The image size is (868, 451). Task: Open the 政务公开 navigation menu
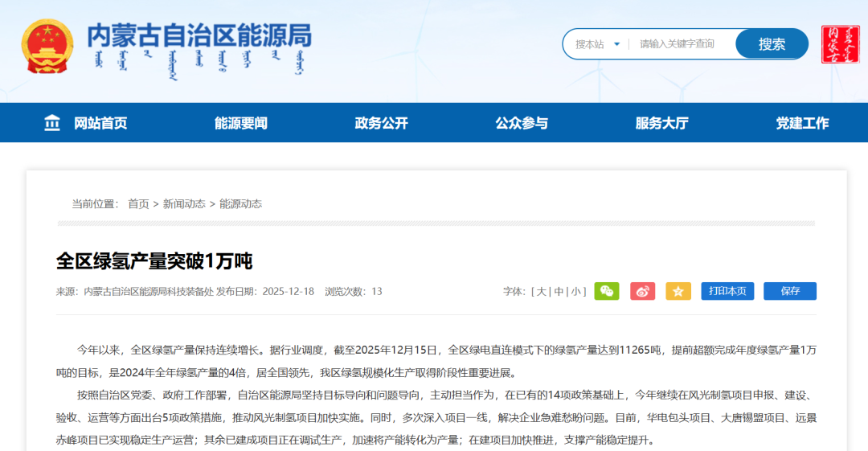[382, 123]
